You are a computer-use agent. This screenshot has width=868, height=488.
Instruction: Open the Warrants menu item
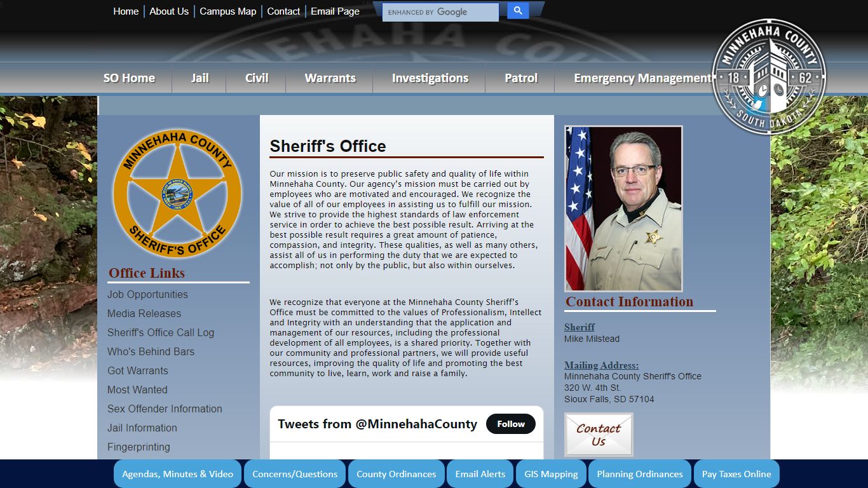pos(330,78)
